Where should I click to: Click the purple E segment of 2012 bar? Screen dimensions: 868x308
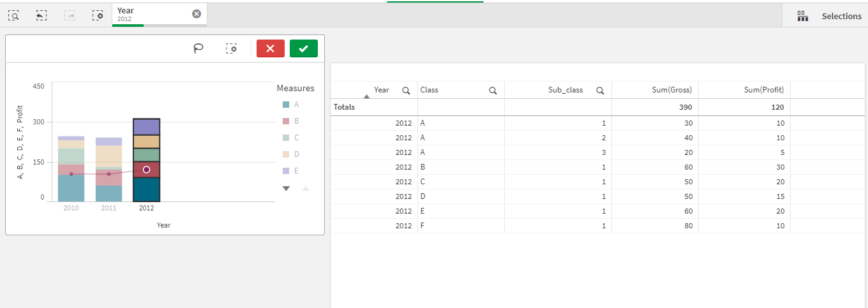coord(146,127)
